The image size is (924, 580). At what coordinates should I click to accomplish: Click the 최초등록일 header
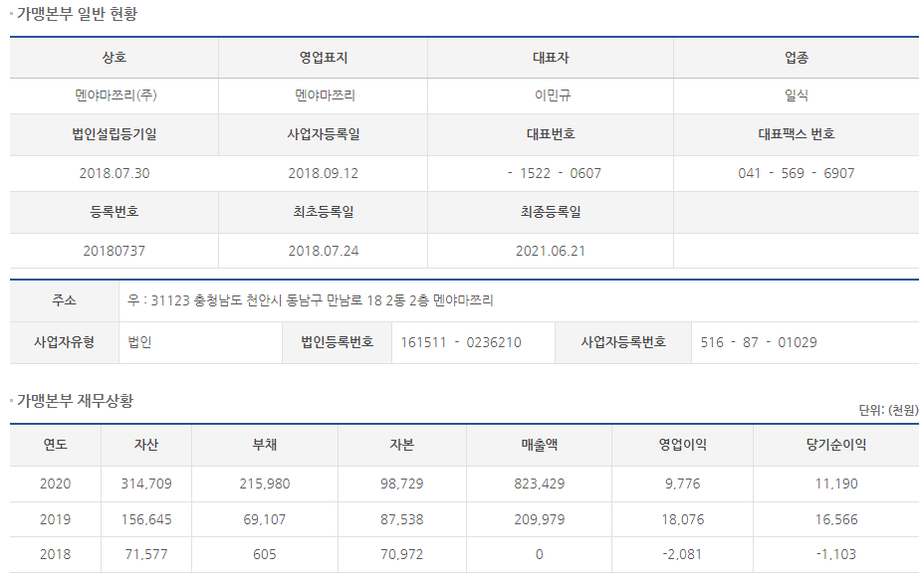tap(323, 212)
